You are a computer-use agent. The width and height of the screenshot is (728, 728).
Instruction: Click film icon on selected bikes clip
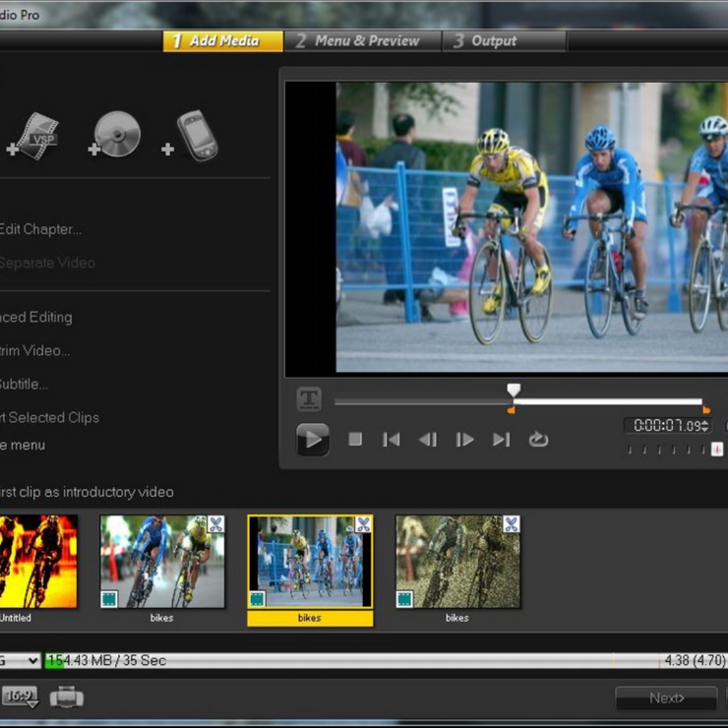257,599
